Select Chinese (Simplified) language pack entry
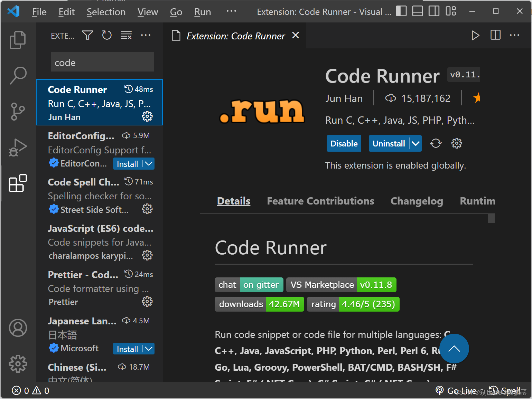This screenshot has height=399, width=532. 99,370
